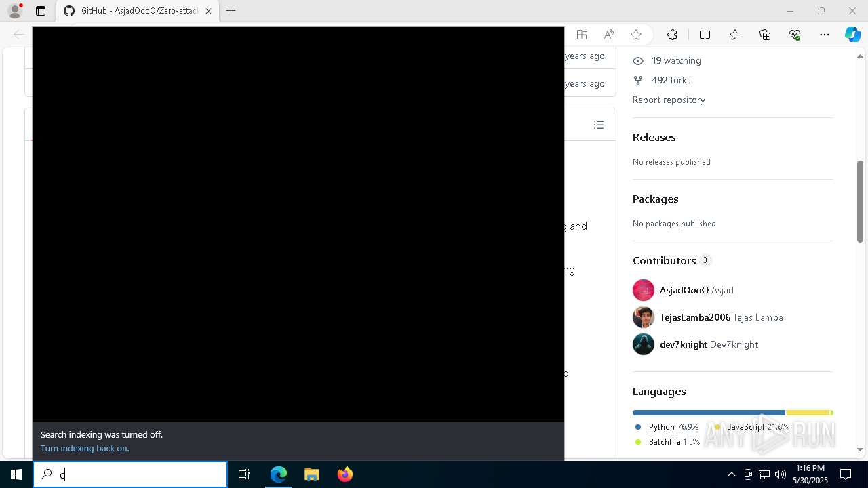The height and width of the screenshot is (488, 868).
Task: Open the Collections icon
Action: click(x=765, y=35)
